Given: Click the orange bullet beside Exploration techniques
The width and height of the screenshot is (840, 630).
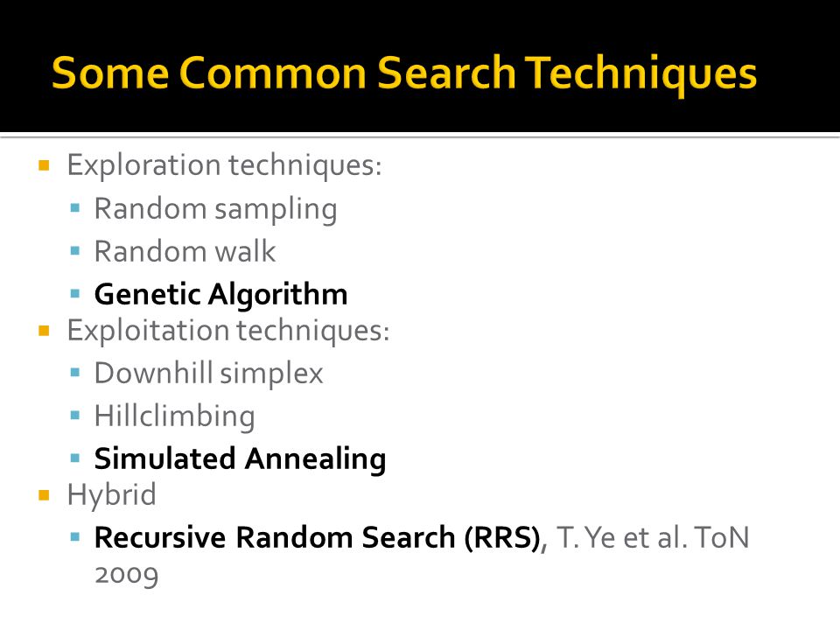Looking at the screenshot, I should pyautogui.click(x=44, y=165).
